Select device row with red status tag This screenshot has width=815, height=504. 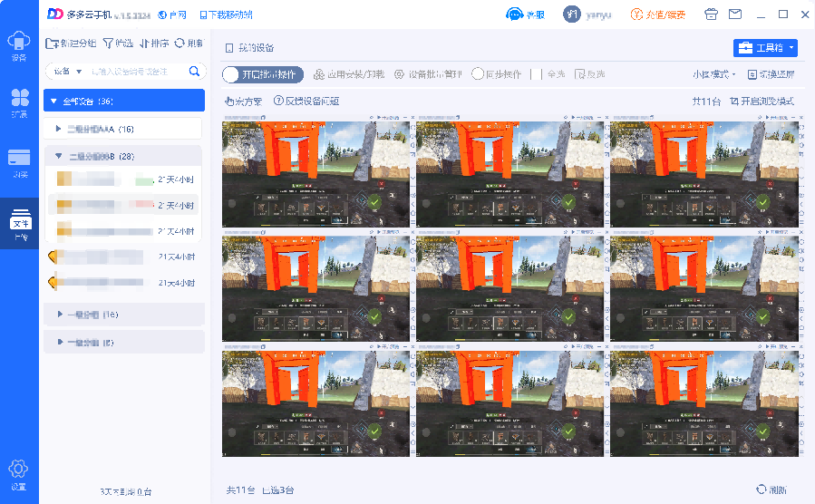[123, 205]
